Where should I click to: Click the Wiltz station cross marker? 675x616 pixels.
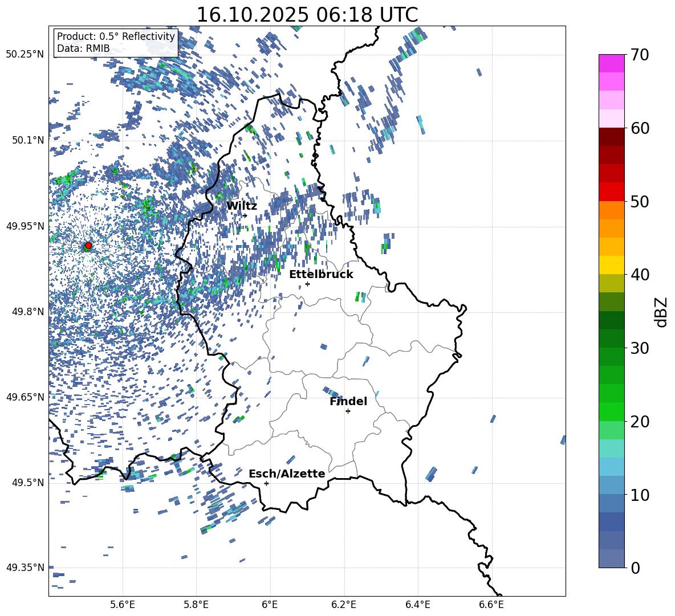(x=245, y=215)
